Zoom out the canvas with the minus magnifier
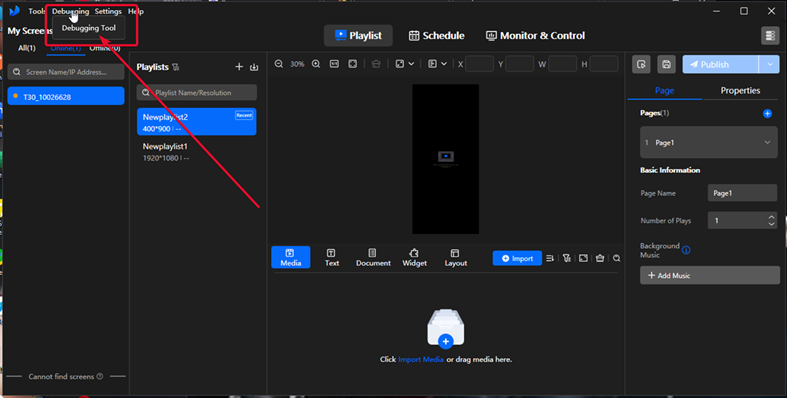 pos(279,64)
